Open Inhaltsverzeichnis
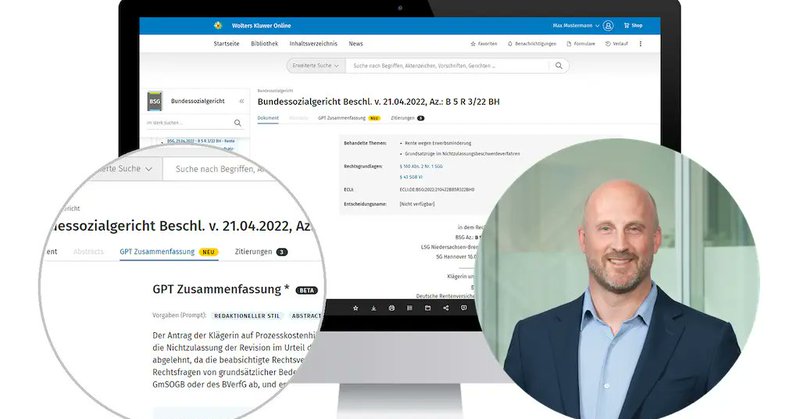800x419 pixels. tap(313, 44)
